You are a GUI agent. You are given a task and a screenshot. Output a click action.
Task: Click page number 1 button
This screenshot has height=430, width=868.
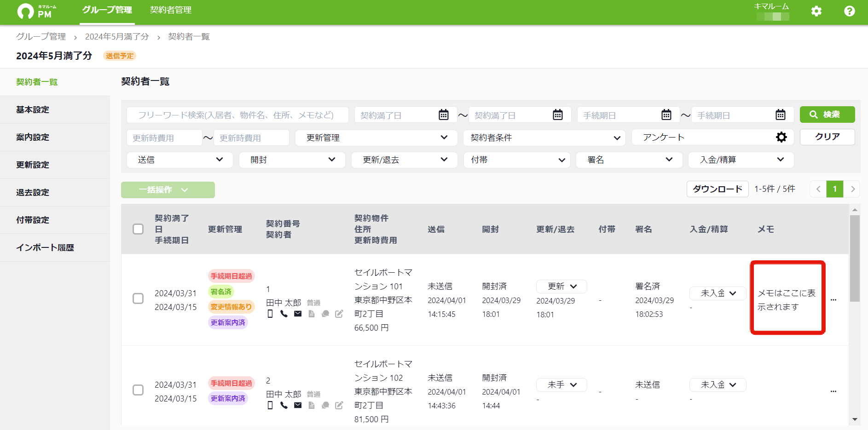835,189
